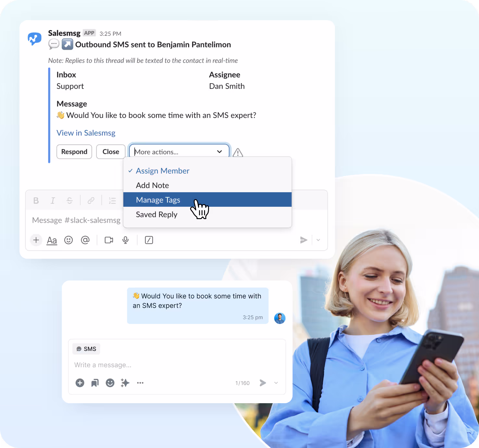Click the 3:25 PM message timestamp
479x448 pixels.
point(110,34)
